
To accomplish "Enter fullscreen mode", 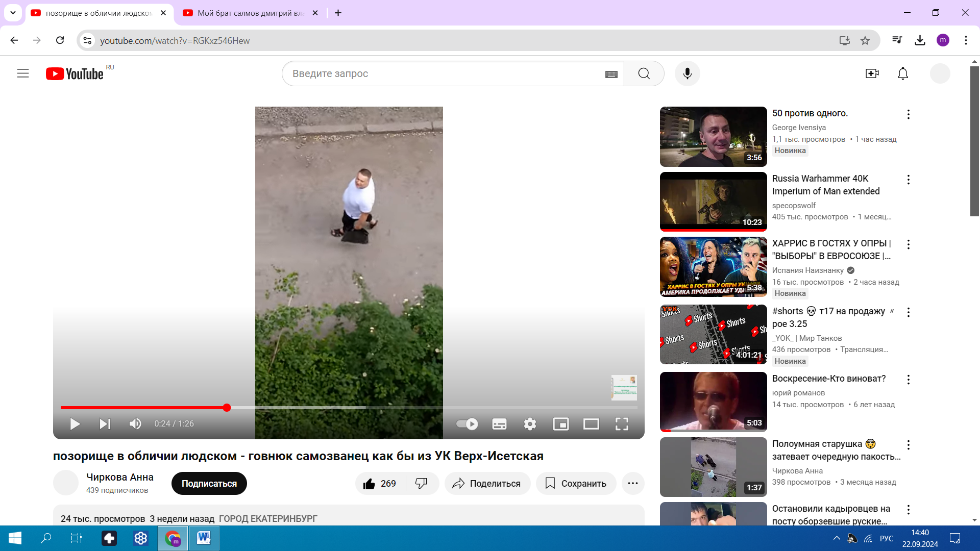I will (x=622, y=424).
